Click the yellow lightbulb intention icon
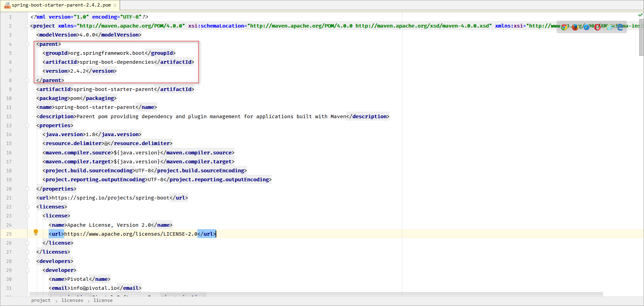 (36, 232)
